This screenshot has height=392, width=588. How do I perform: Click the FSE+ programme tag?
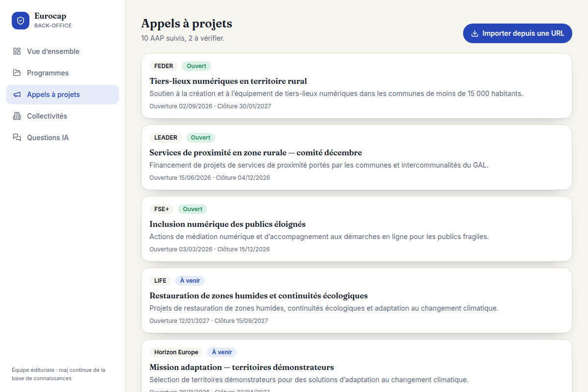click(x=162, y=209)
